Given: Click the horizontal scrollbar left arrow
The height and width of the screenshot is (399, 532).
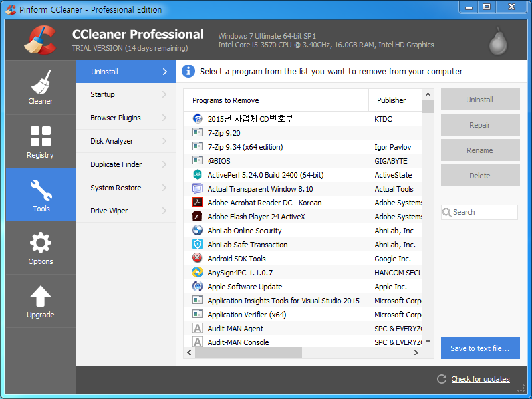Looking at the screenshot, I should point(189,353).
